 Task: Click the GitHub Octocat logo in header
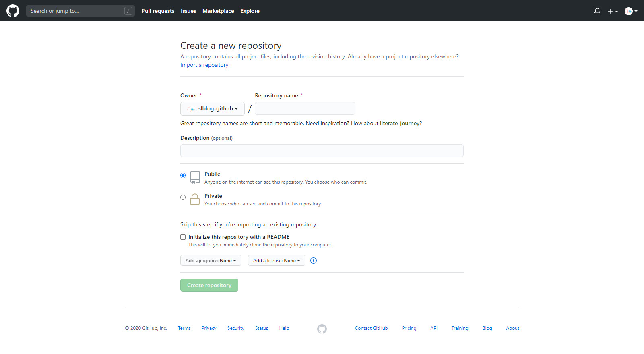click(13, 11)
